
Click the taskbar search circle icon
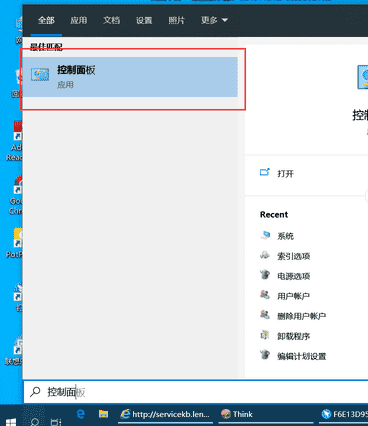35,422
